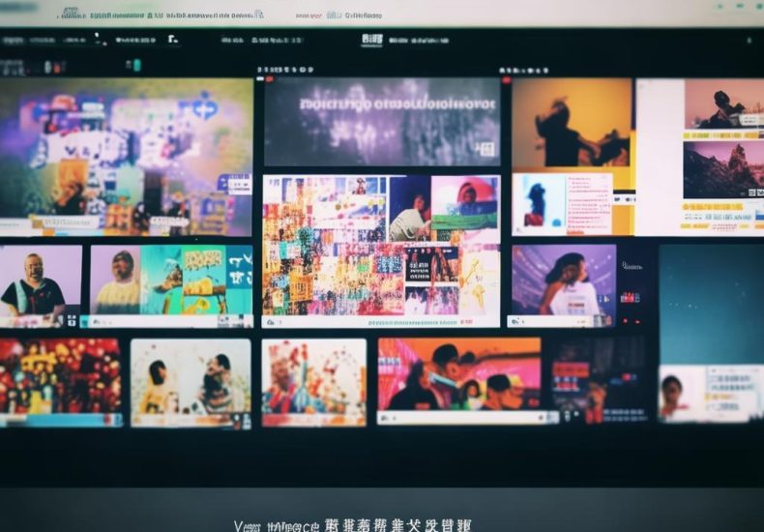
Task: Open the person in yellow sweater thumbnail
Action: click(115, 281)
